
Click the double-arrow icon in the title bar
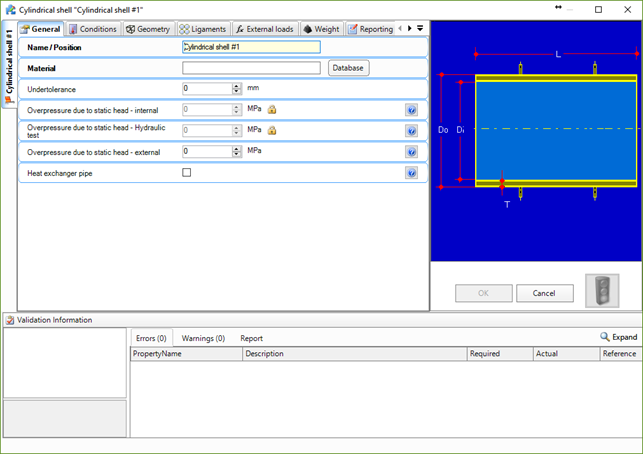558,7
